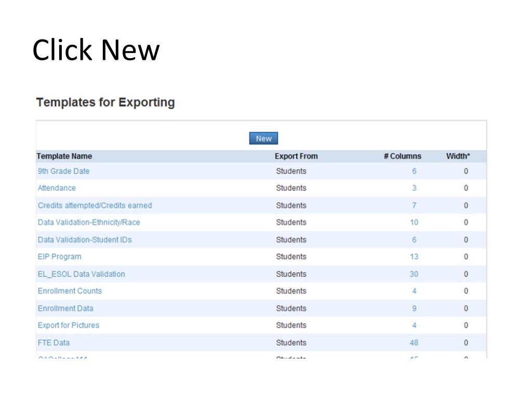Click the # Columns column header
This screenshot has width=532, height=399.
(x=403, y=156)
